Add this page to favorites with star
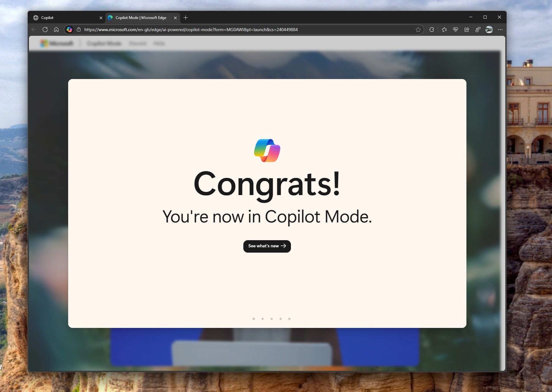Screen dimensions: 552x392 click(x=418, y=30)
